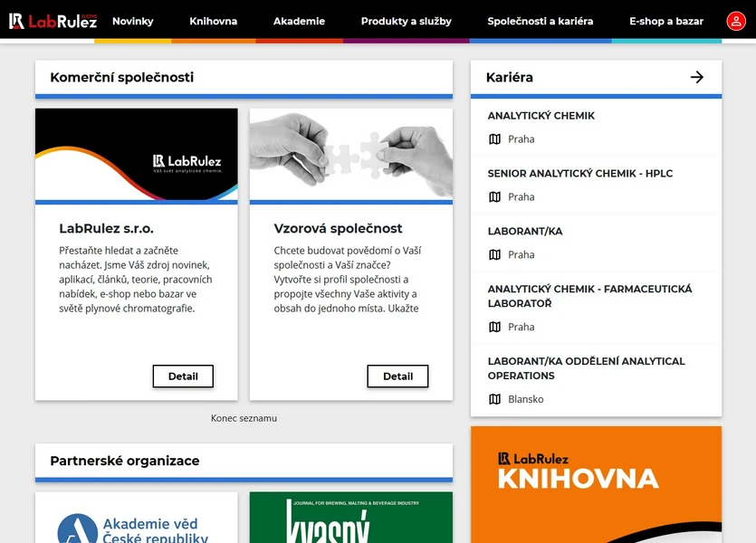Open the Novinky menu
The image size is (756, 543).
tap(132, 20)
